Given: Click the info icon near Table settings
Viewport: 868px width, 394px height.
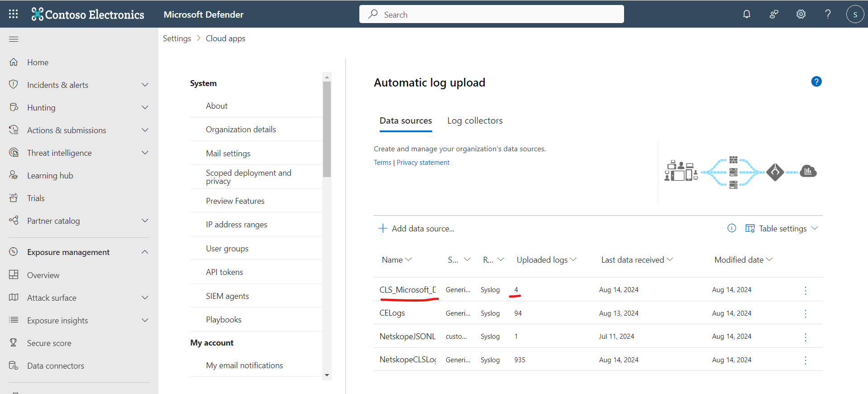Looking at the screenshot, I should click(x=732, y=228).
